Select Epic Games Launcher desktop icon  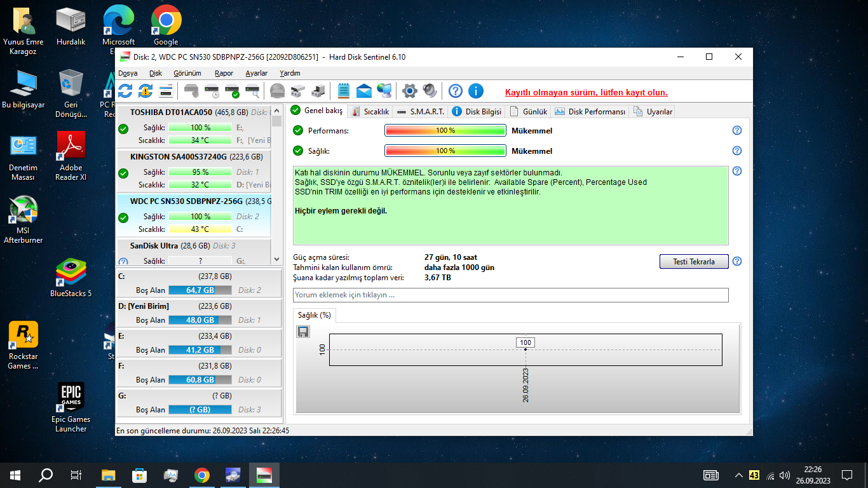(71, 407)
